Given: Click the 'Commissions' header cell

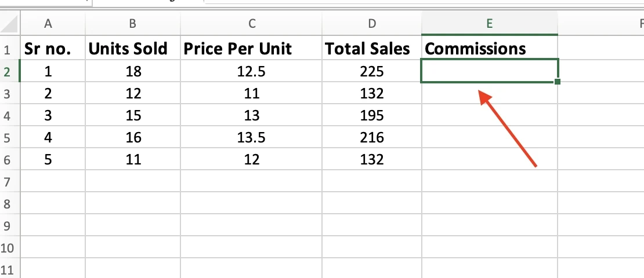Looking at the screenshot, I should [489, 49].
